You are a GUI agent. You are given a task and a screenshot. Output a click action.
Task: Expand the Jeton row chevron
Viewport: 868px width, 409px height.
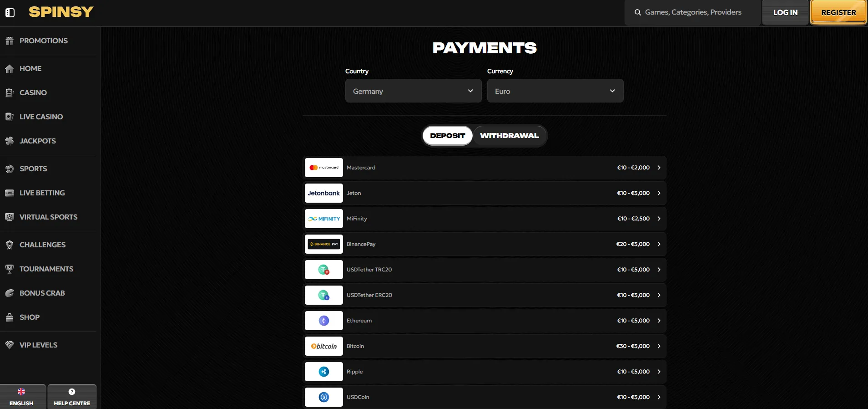(x=659, y=193)
